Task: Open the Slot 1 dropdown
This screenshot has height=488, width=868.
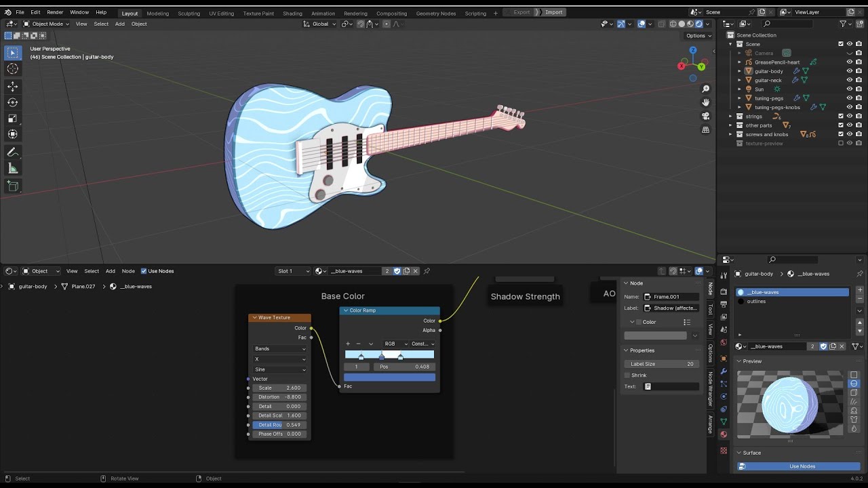Action: (x=293, y=271)
